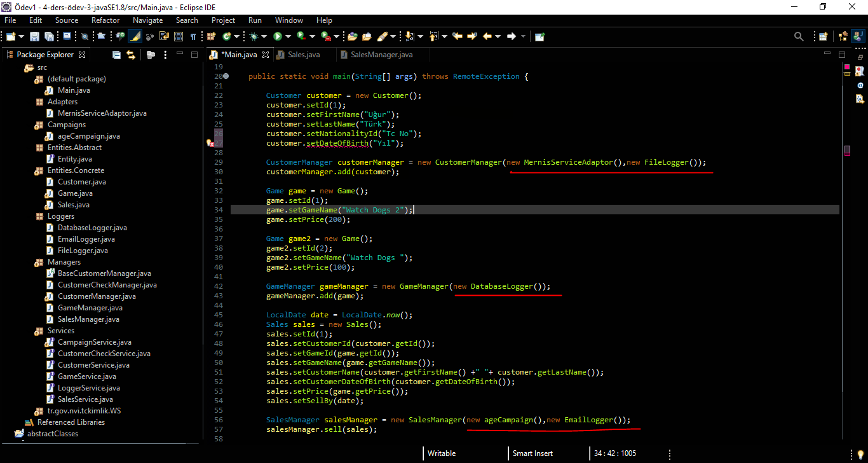This screenshot has height=463, width=868.
Task: Click Collapse All in the Package Explorer toolbar
Action: [x=116, y=55]
